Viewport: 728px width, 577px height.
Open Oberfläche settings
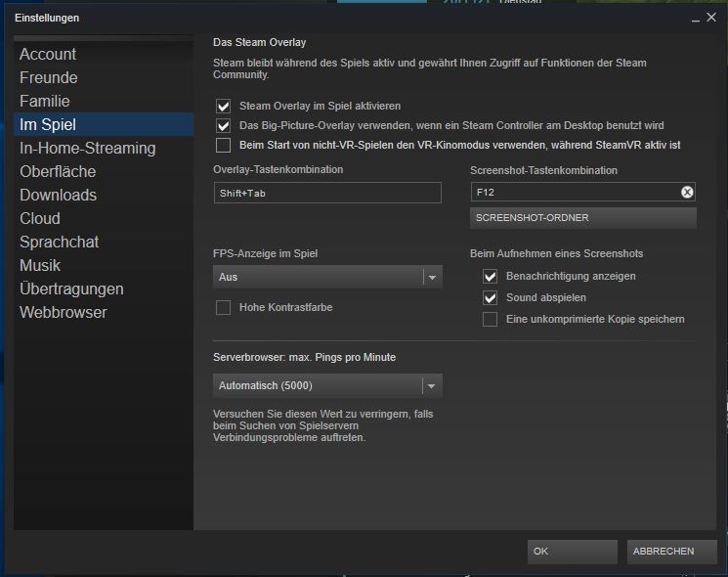pos(104,171)
